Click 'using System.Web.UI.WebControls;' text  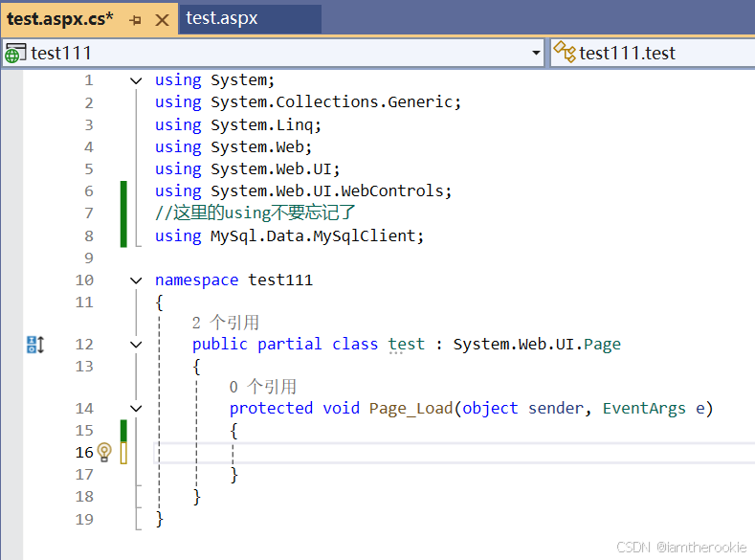click(x=303, y=191)
